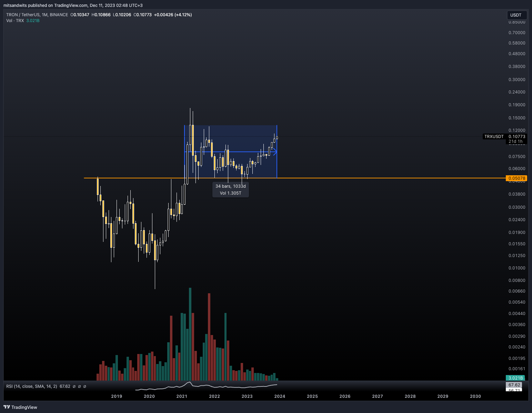The height and width of the screenshot is (413, 532).
Task: Open the USDT currency selector
Action: [516, 15]
